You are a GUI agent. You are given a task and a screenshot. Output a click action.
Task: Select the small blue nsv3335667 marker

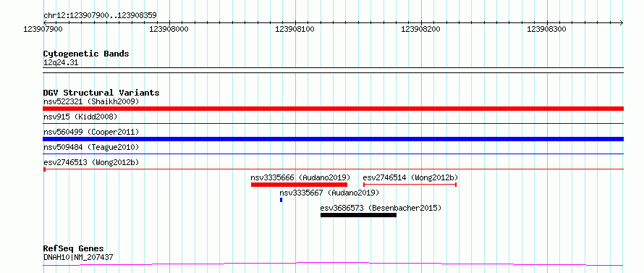pos(281,200)
